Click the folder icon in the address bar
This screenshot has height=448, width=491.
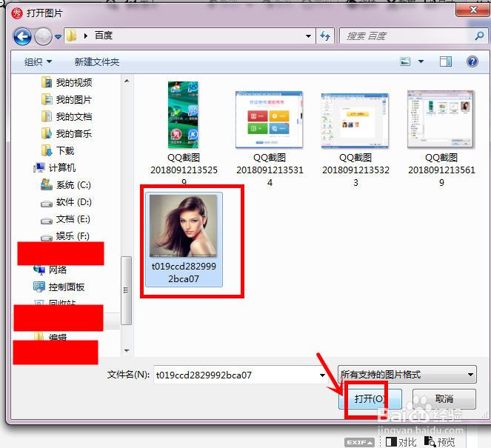[72, 36]
